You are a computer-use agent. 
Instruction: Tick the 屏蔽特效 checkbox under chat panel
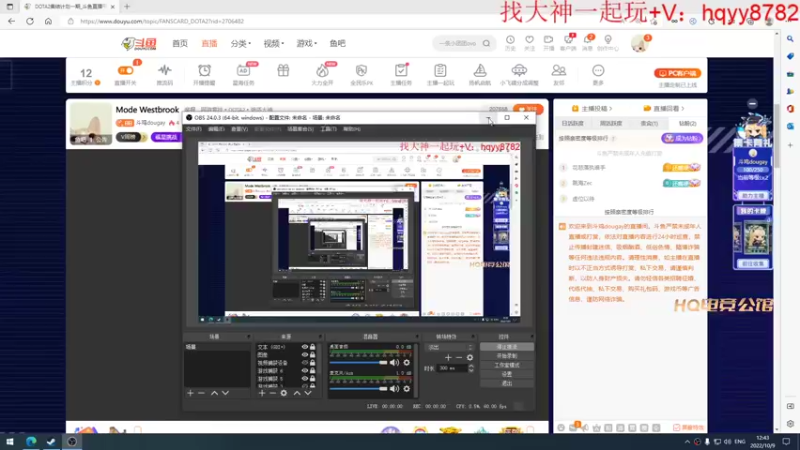tap(677, 428)
